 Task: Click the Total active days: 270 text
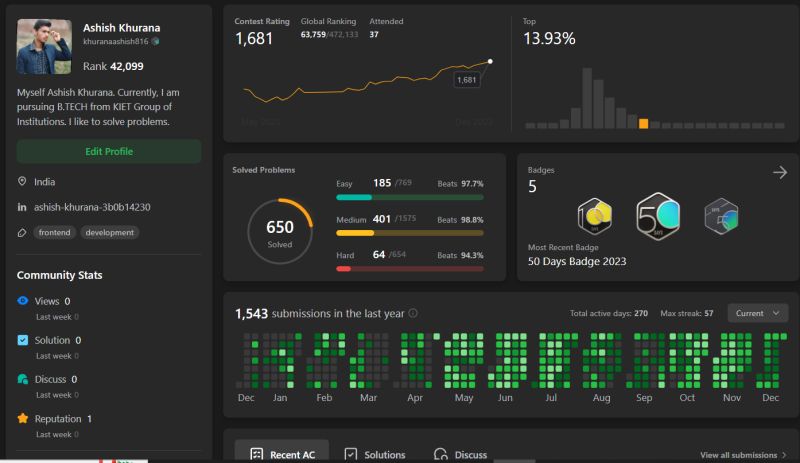609,313
